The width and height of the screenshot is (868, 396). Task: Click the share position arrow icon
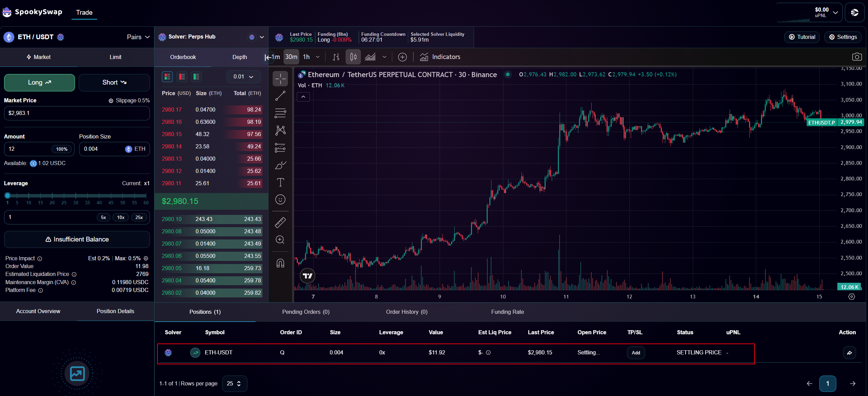click(x=849, y=353)
